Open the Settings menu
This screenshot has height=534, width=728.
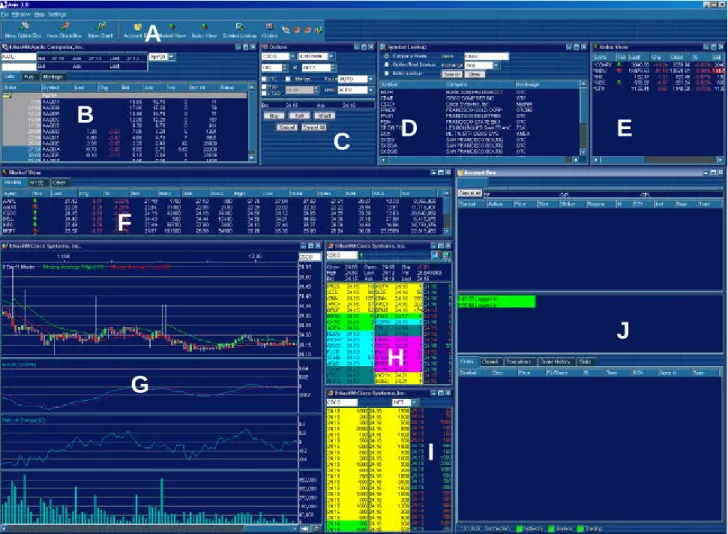pyautogui.click(x=57, y=14)
